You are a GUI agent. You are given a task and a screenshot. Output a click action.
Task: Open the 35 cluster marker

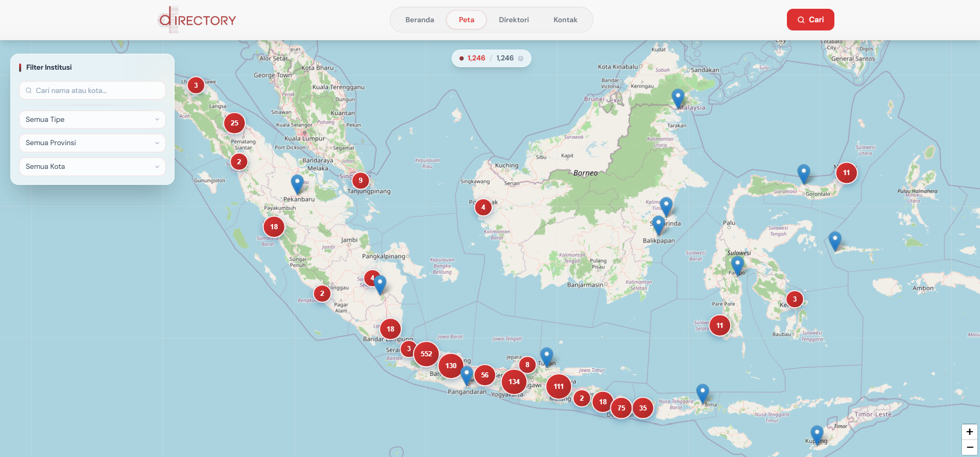click(x=643, y=408)
